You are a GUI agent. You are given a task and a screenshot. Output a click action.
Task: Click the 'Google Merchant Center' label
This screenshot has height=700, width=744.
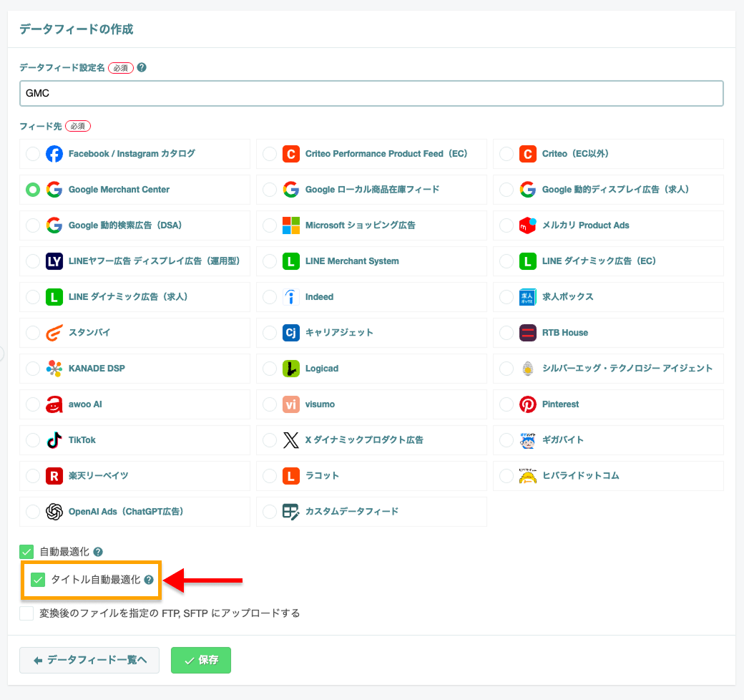pos(119,190)
